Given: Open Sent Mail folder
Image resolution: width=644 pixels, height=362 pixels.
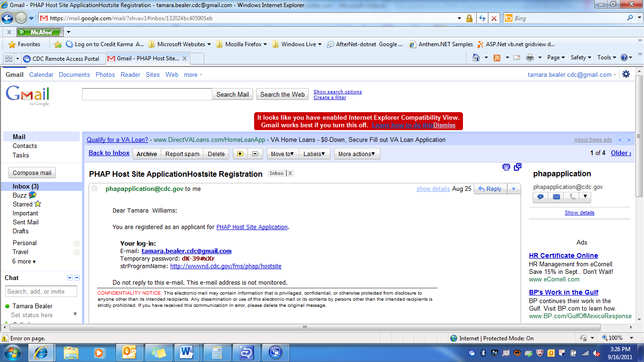Looking at the screenshot, I should point(25,222).
